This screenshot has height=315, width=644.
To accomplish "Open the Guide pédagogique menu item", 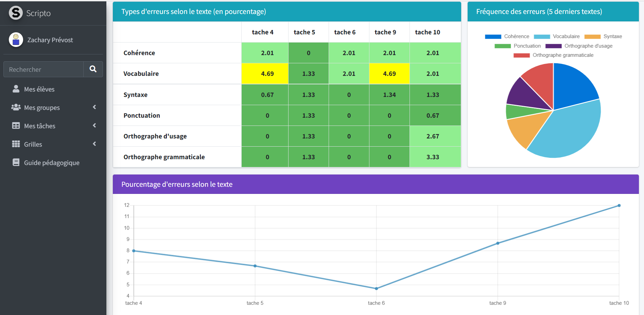I will pyautogui.click(x=52, y=163).
